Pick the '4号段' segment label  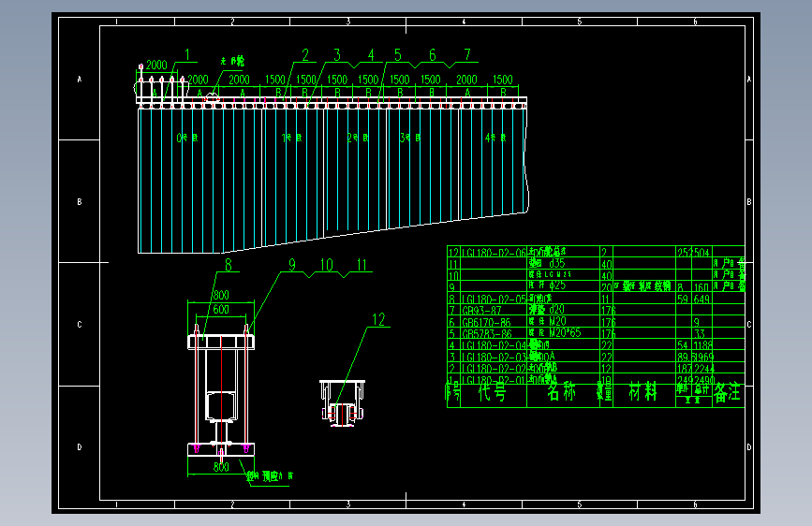[x=495, y=138]
